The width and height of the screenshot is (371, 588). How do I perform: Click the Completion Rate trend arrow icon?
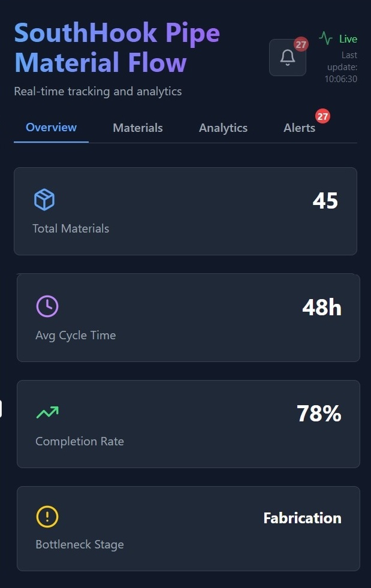tap(47, 412)
